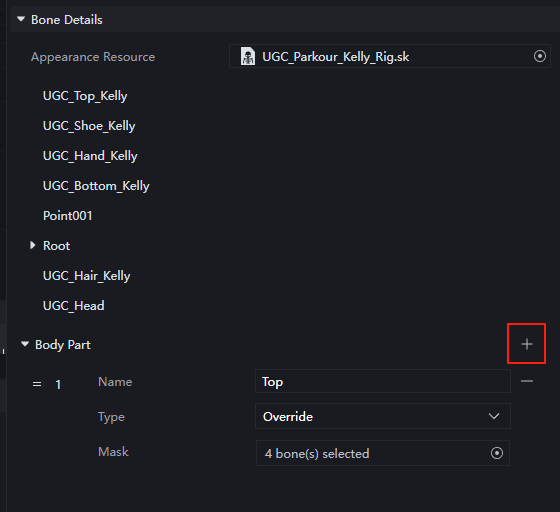Select UGC_Top_Kelly in the bone list
Image resolution: width=560 pixels, height=512 pixels.
(x=85, y=96)
